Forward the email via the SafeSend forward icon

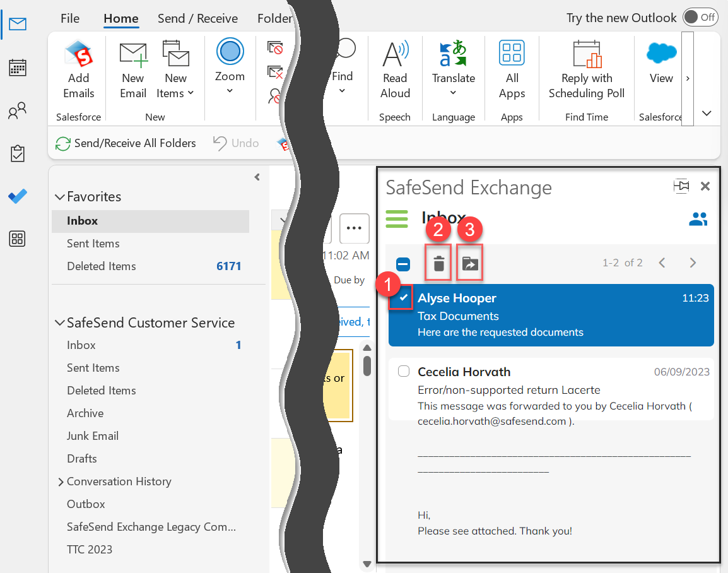pyautogui.click(x=469, y=263)
